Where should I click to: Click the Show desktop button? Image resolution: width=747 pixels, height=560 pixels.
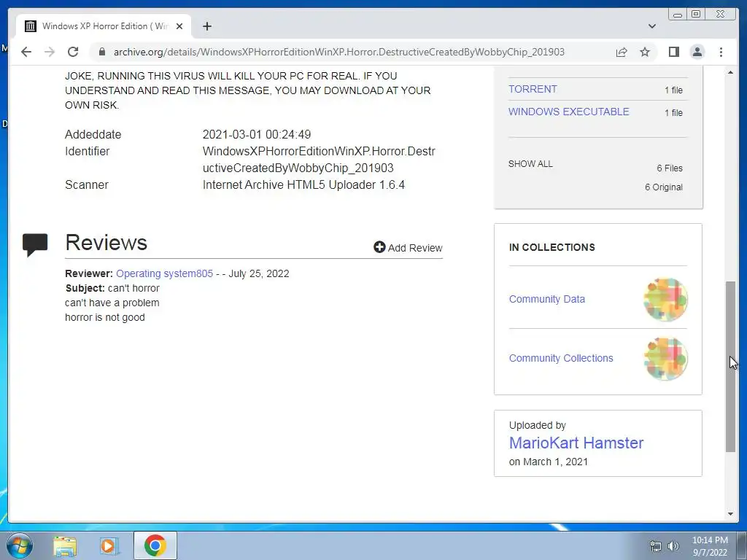(x=742, y=545)
